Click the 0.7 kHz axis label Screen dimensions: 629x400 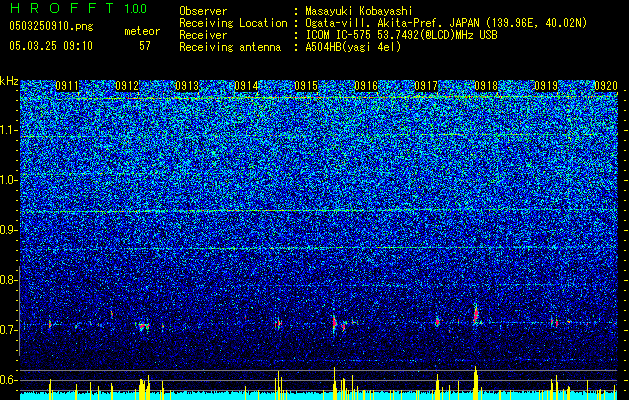pos(9,330)
